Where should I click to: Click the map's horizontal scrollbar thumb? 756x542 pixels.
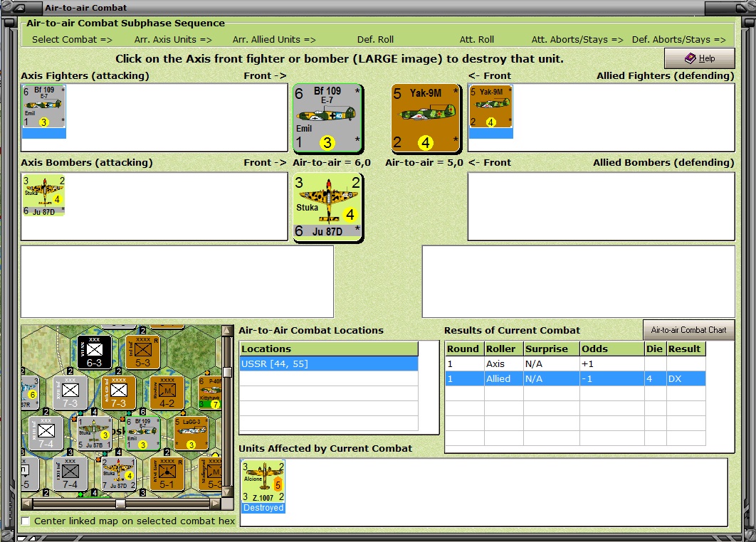tap(120, 504)
